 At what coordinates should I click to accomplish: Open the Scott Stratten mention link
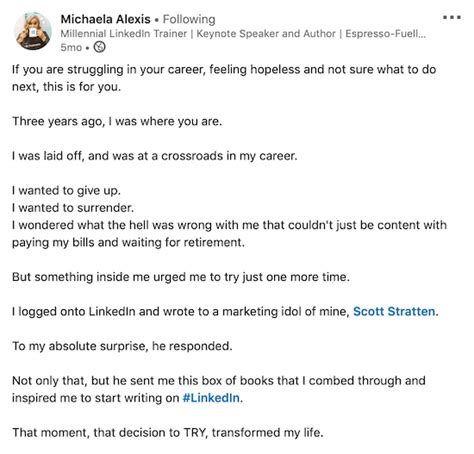pos(394,311)
